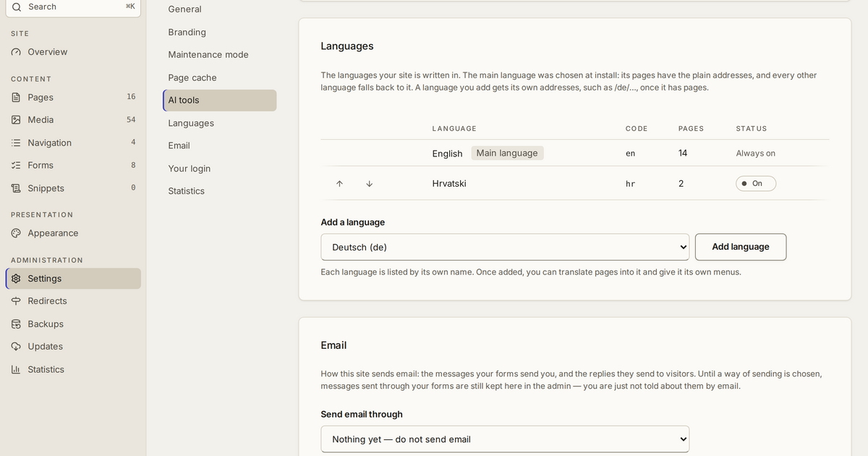Click the Search input field

pyautogui.click(x=73, y=7)
